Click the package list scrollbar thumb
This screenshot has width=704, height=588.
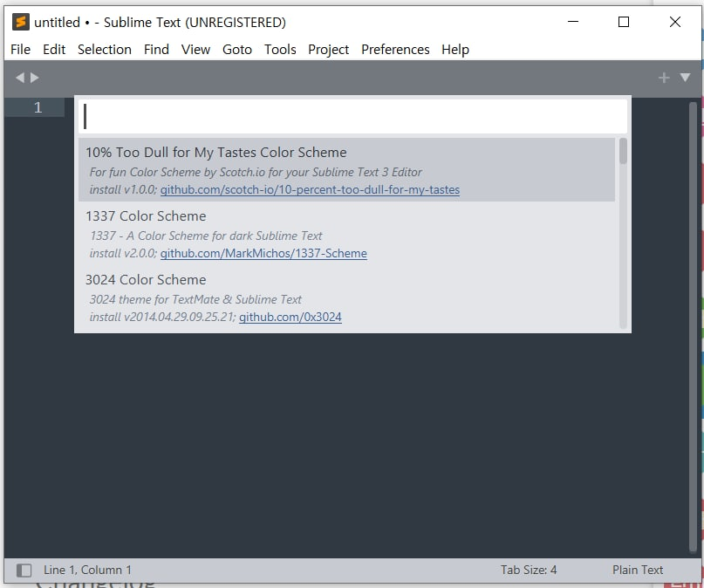pyautogui.click(x=623, y=151)
